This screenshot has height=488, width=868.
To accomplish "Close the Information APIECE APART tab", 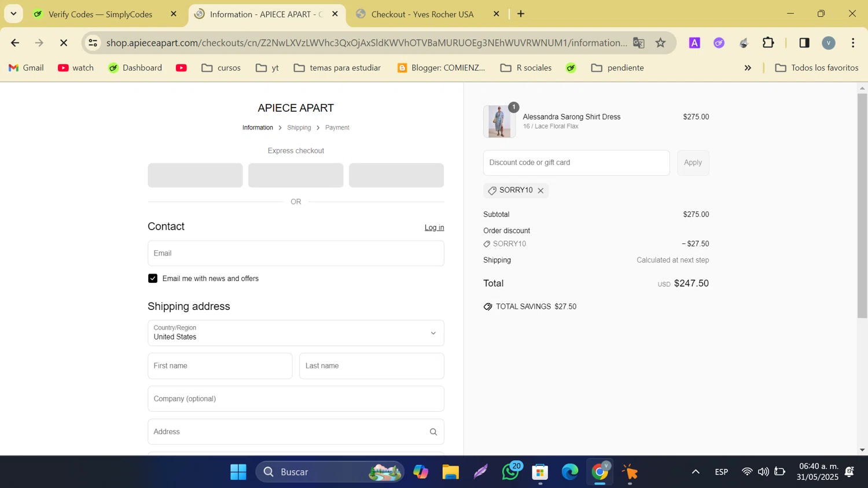I will [x=335, y=14].
